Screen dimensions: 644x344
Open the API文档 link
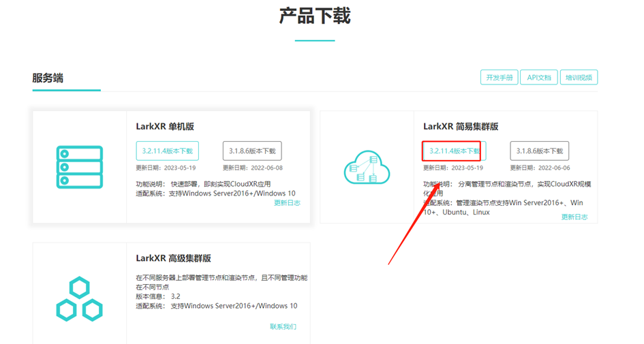click(539, 78)
